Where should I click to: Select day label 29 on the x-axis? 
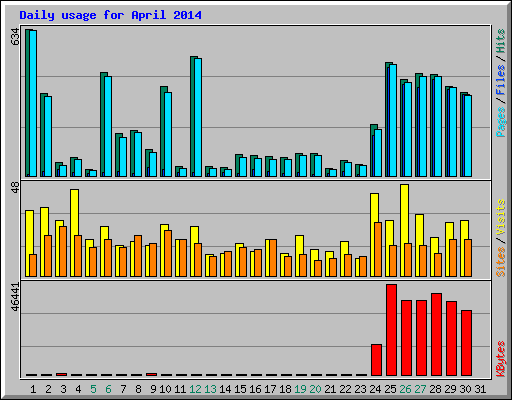[x=450, y=389]
